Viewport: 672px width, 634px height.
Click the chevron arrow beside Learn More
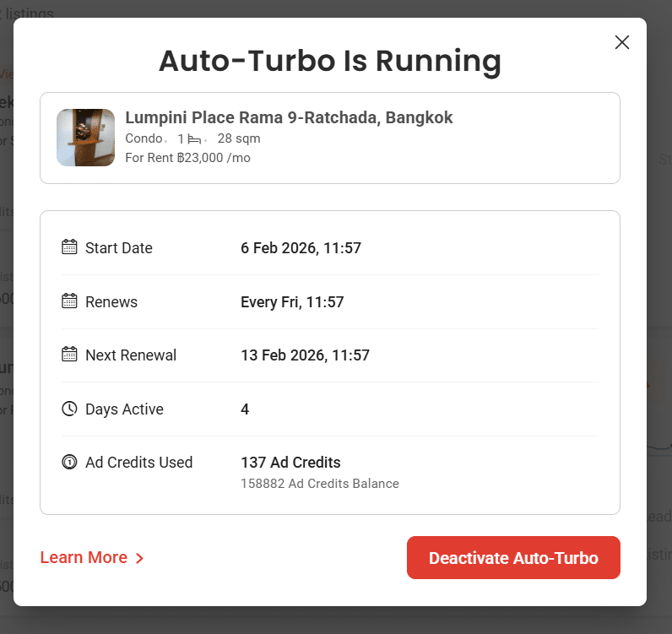(x=140, y=558)
